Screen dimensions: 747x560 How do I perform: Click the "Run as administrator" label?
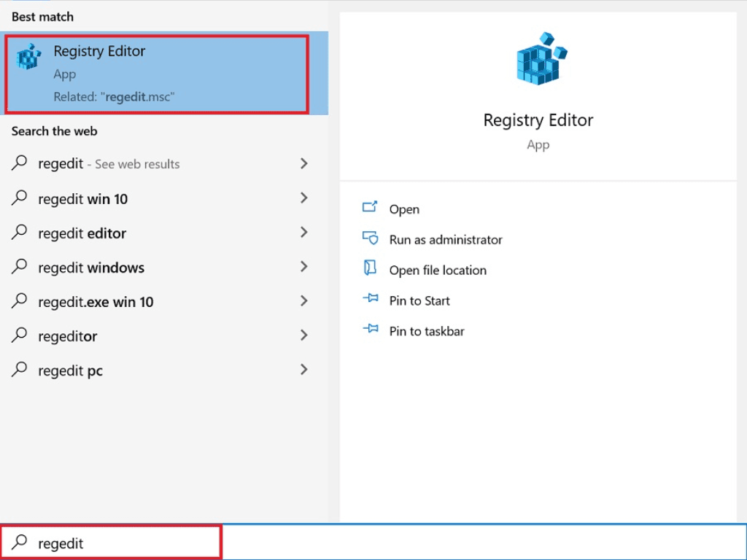pyautogui.click(x=446, y=240)
